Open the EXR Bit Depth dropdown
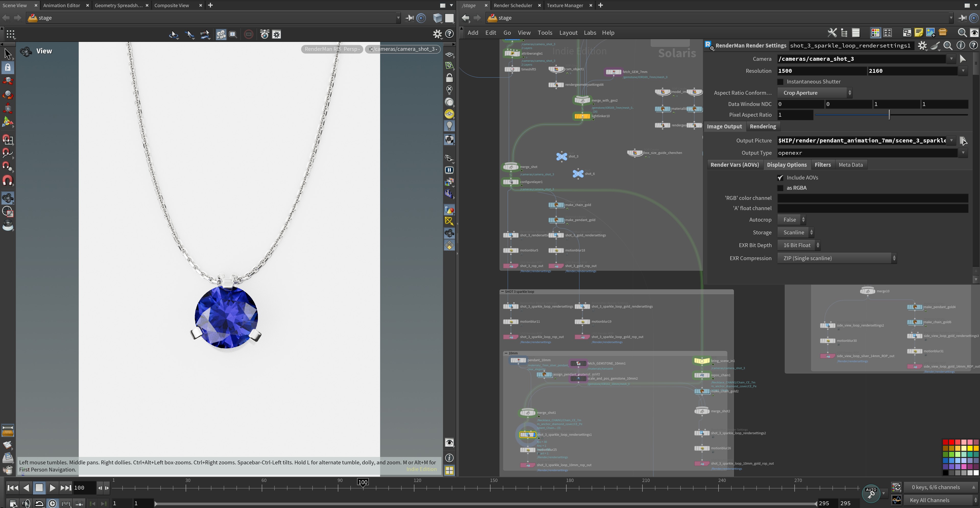 click(798, 245)
